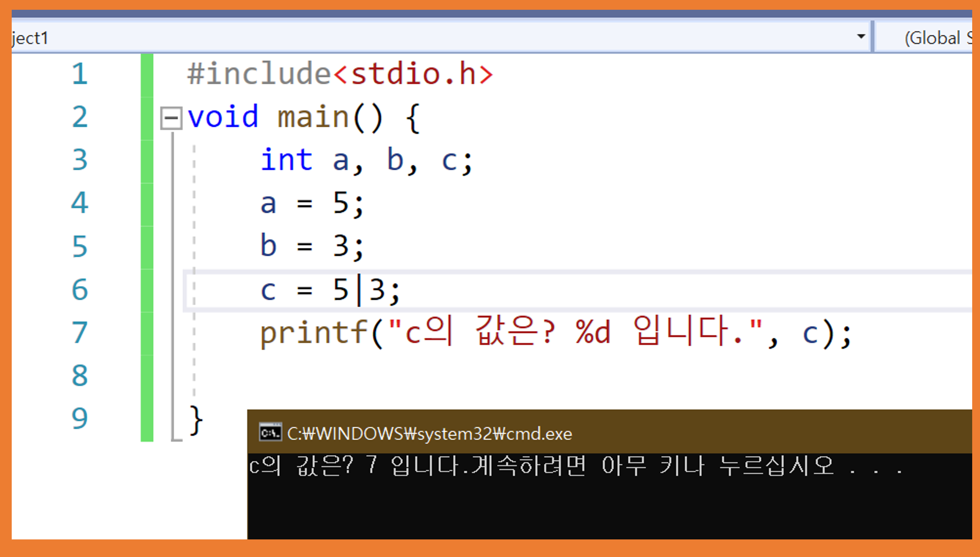Click the closing brace on line 9
The width and height of the screenshot is (980, 557).
[x=196, y=420]
